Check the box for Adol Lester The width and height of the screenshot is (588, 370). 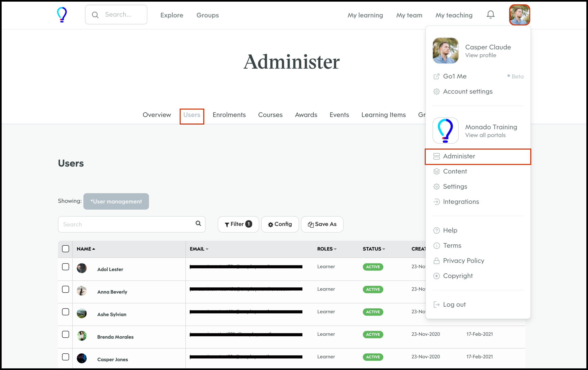(x=65, y=267)
